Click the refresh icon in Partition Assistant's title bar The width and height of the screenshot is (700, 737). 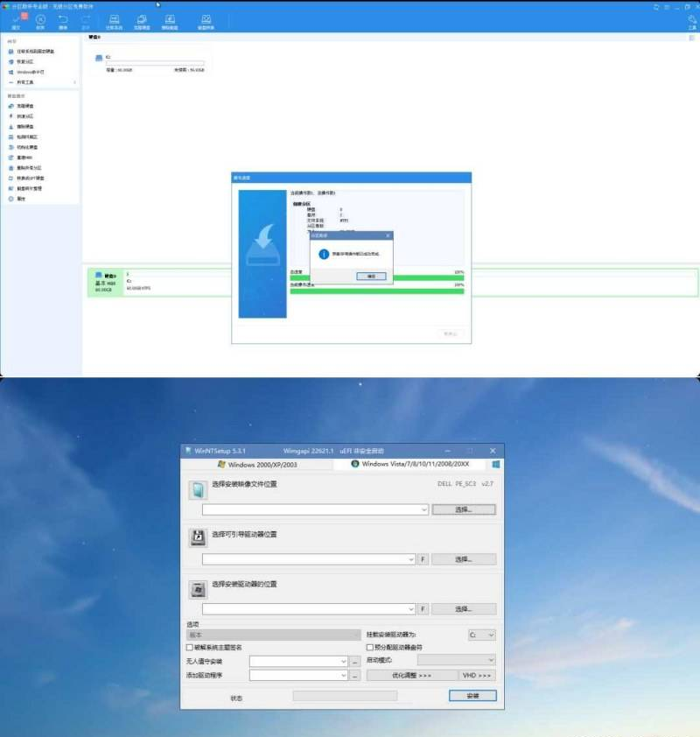[656, 7]
